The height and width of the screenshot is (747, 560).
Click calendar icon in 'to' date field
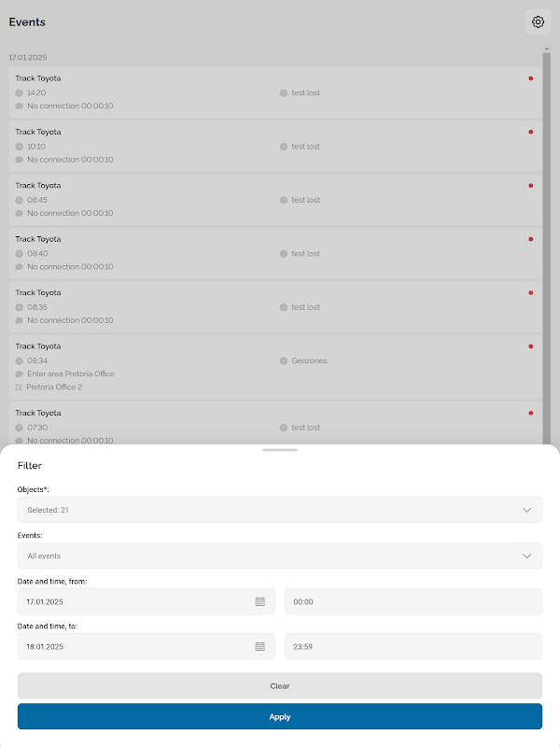pos(260,646)
